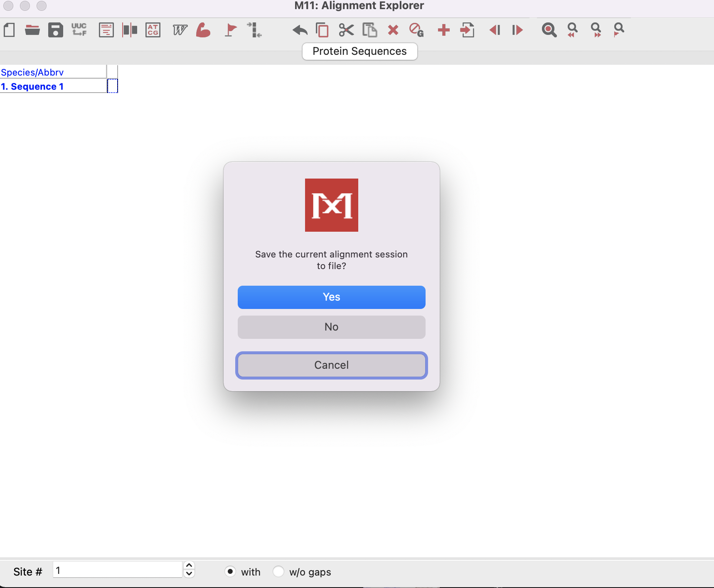Click the align marked sites icon
714x588 pixels.
click(x=254, y=30)
